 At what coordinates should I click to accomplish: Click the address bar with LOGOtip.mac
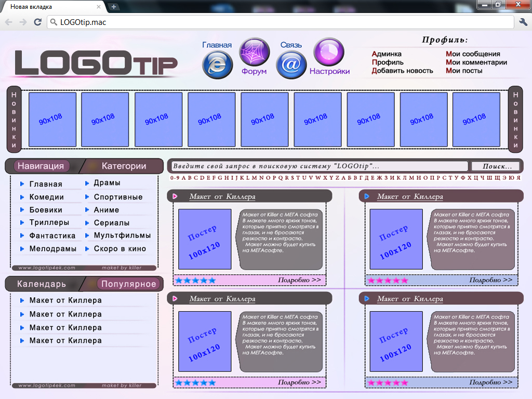280,22
